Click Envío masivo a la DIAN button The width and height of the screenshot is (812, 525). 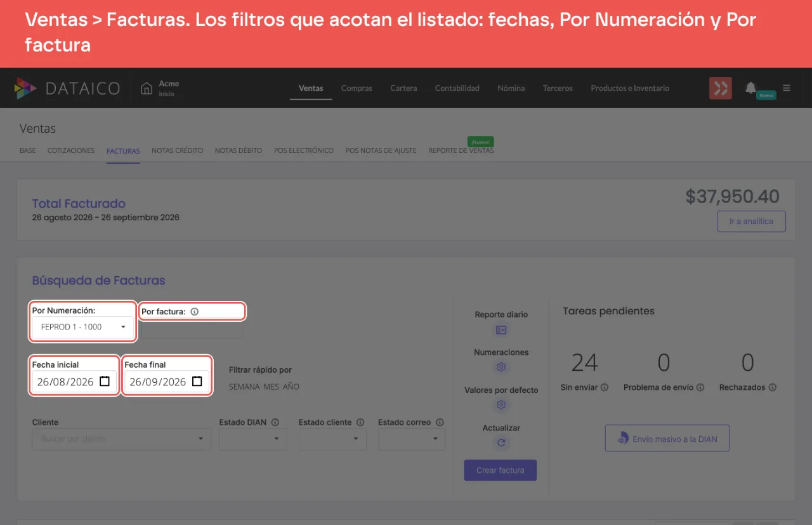point(667,439)
